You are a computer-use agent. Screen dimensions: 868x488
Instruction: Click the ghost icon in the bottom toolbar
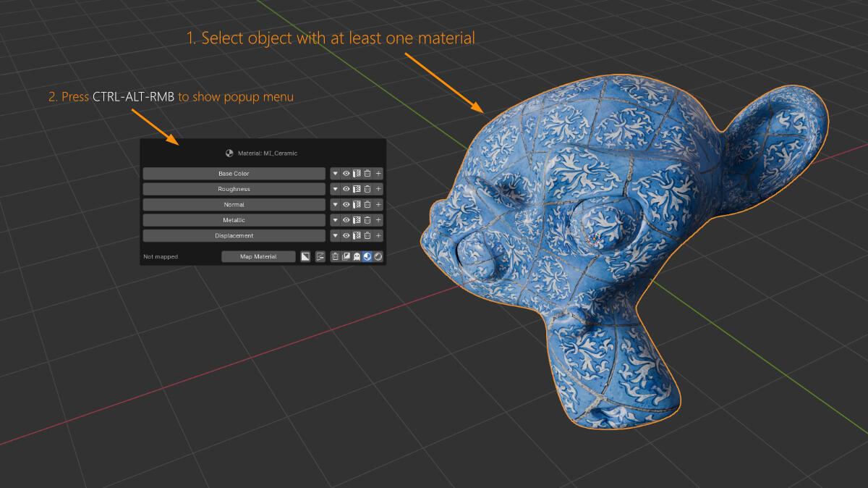tap(357, 256)
